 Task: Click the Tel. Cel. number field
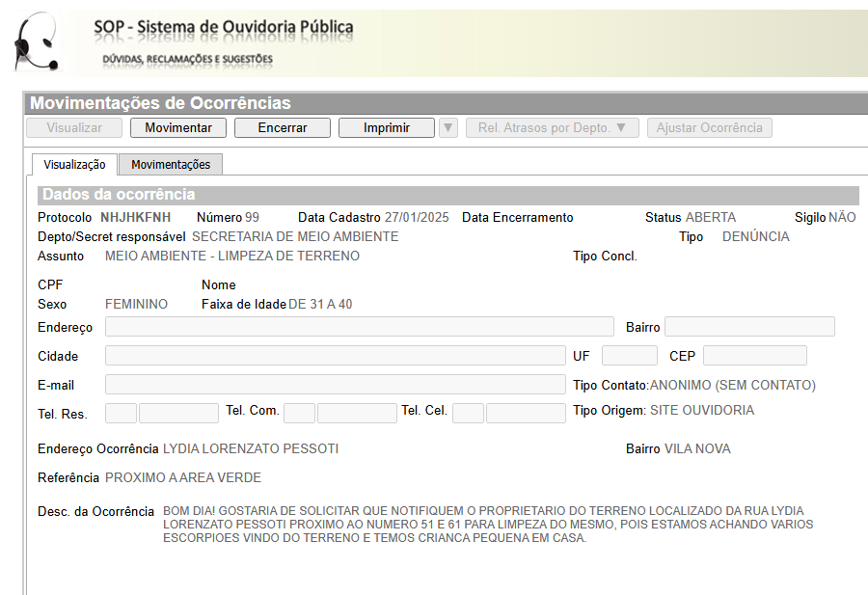(526, 414)
